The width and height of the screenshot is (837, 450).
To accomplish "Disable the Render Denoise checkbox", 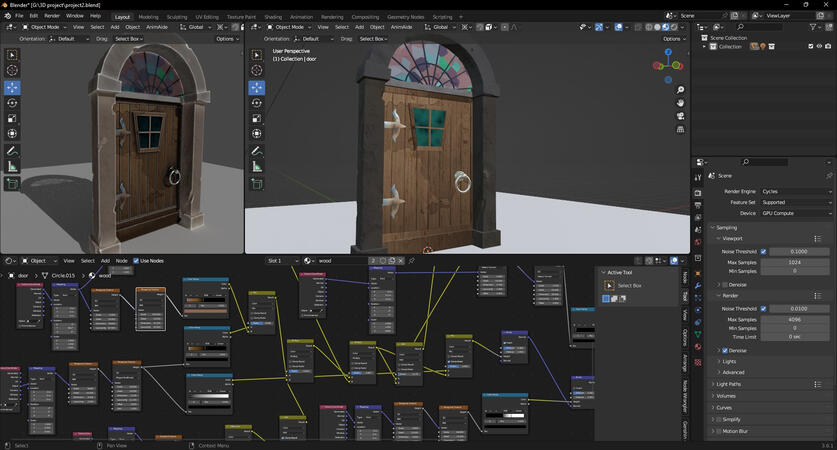I will click(725, 350).
